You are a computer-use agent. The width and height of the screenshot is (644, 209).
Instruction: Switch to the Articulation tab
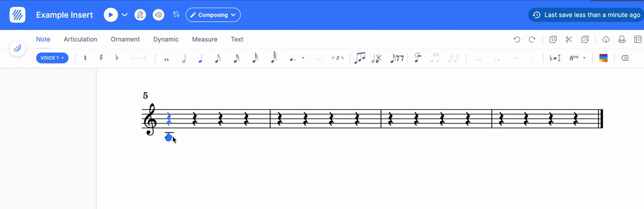tap(80, 39)
